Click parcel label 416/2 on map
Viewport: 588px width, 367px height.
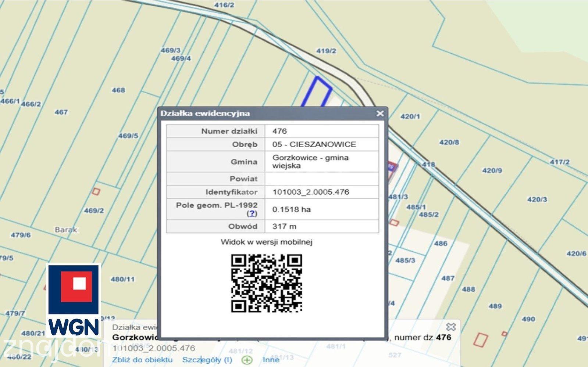pyautogui.click(x=224, y=5)
